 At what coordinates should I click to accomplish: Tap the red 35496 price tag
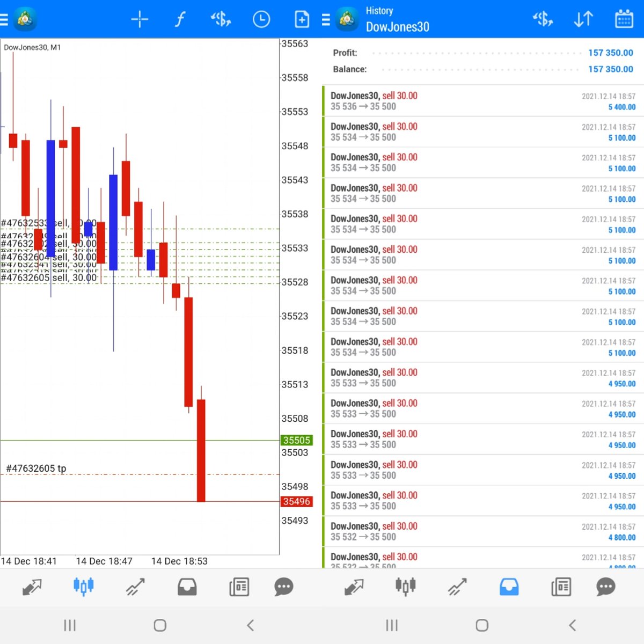296,502
